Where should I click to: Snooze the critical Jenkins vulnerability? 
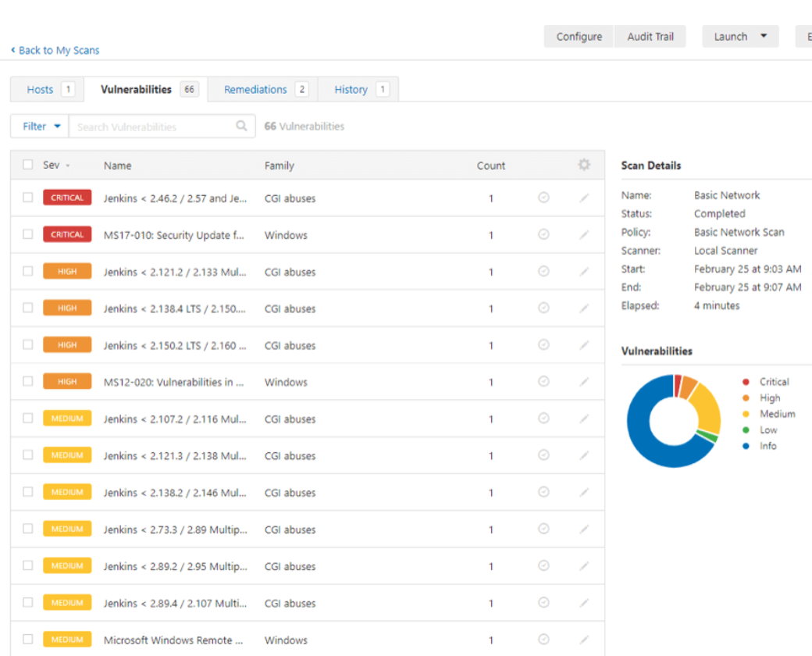pyautogui.click(x=543, y=198)
